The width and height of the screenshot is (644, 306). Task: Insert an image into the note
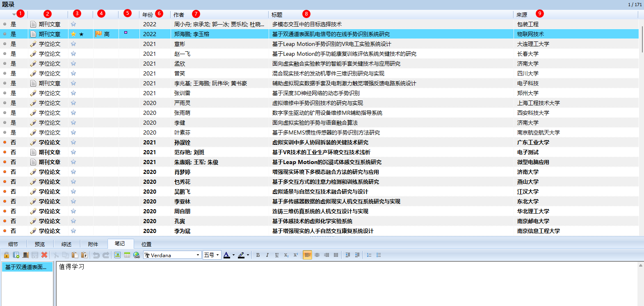coord(118,255)
